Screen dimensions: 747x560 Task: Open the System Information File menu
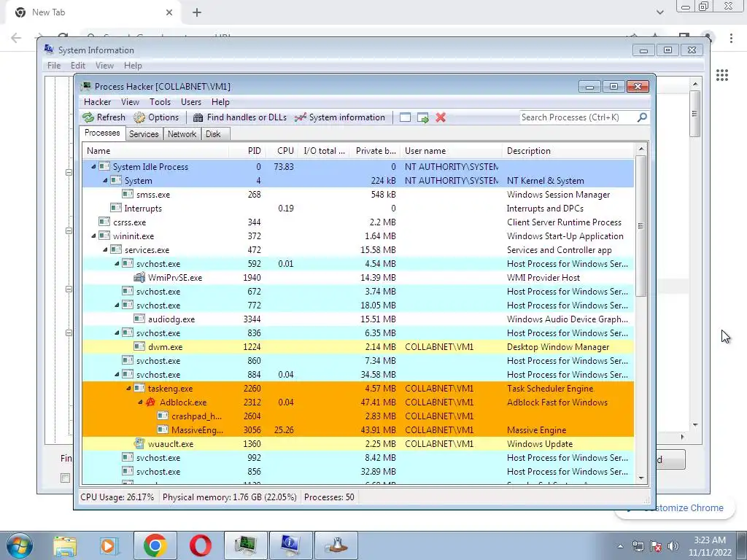coord(54,66)
